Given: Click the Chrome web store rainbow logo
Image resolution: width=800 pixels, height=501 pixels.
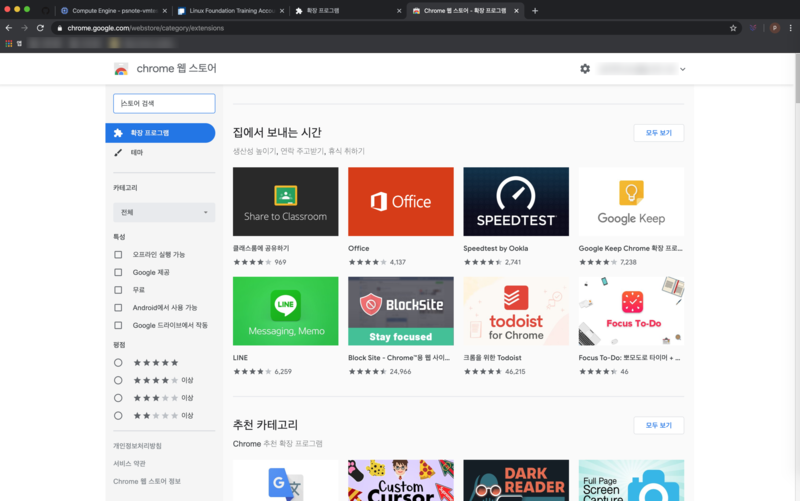Looking at the screenshot, I should tap(121, 69).
